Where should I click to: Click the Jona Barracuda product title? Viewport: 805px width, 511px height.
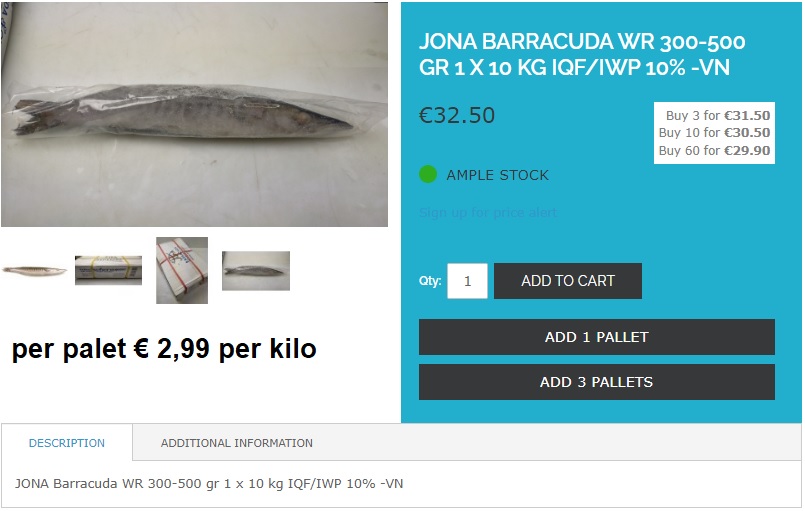[582, 54]
